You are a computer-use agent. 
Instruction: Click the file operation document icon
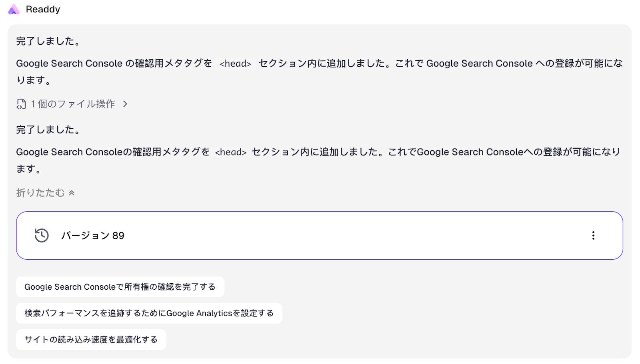point(20,103)
